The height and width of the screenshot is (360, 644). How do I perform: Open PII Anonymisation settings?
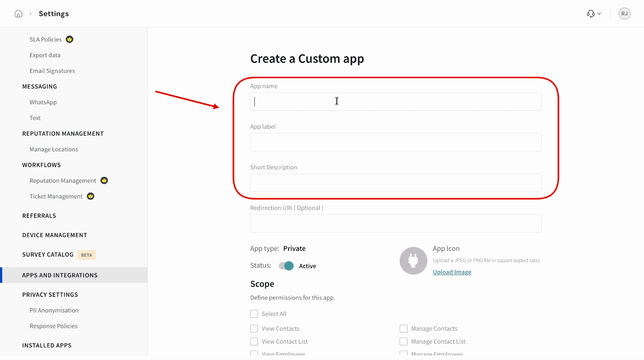coord(54,310)
